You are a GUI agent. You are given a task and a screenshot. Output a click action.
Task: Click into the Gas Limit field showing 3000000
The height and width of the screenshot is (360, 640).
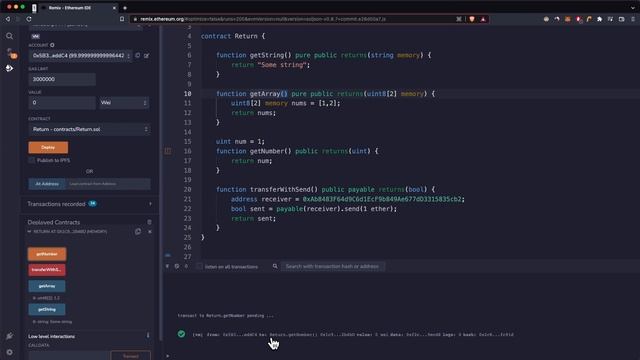(62, 79)
